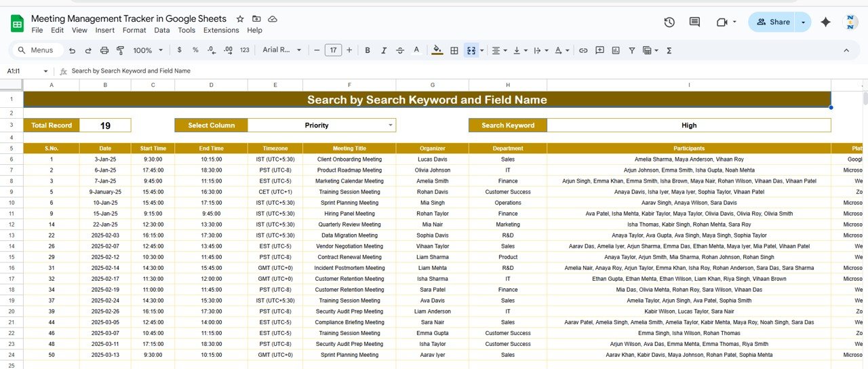The width and height of the screenshot is (868, 369).
Task: Click the High search keyword cell
Action: [688, 125]
